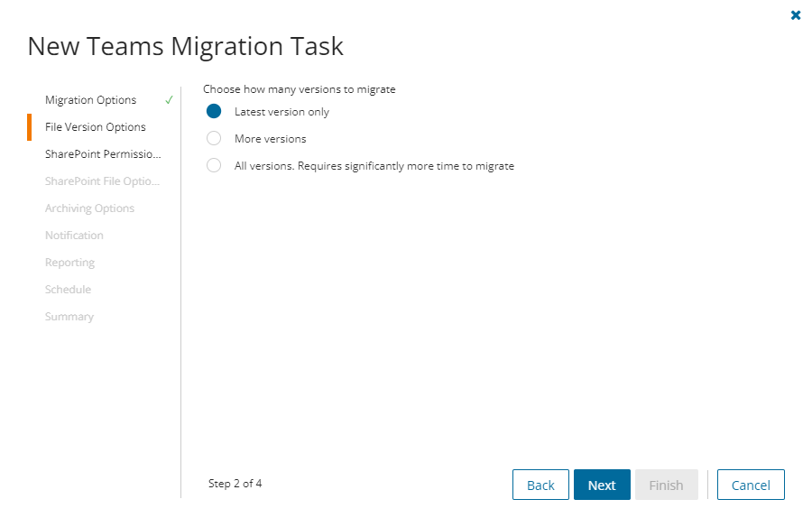Click the All versions option label text
Image resolution: width=812 pixels, height=527 pixels.
[374, 166]
